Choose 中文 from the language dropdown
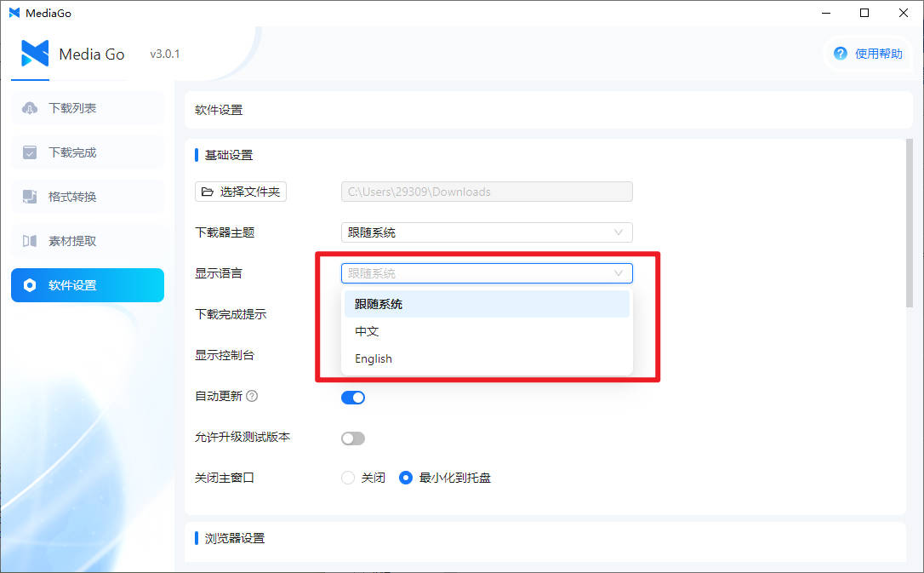 point(487,331)
